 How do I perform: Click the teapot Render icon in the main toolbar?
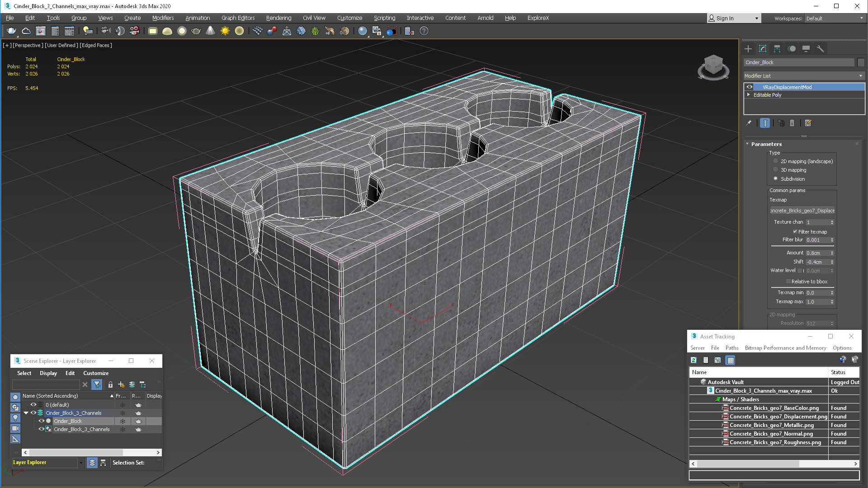pos(11,31)
